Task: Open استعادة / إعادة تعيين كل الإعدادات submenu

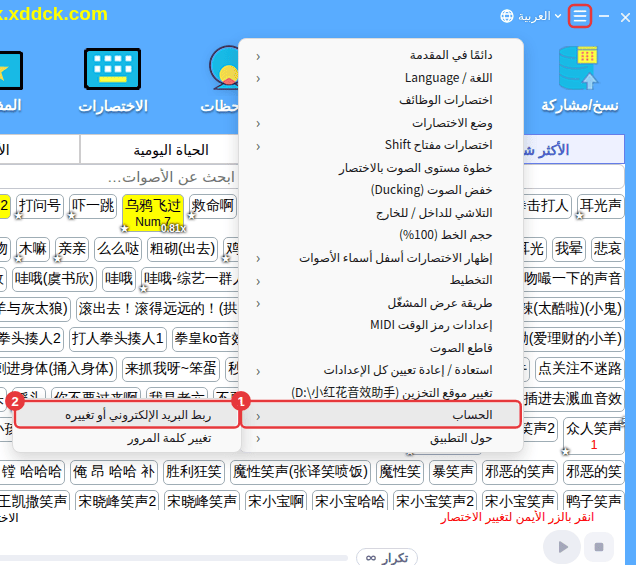Action: (380, 370)
